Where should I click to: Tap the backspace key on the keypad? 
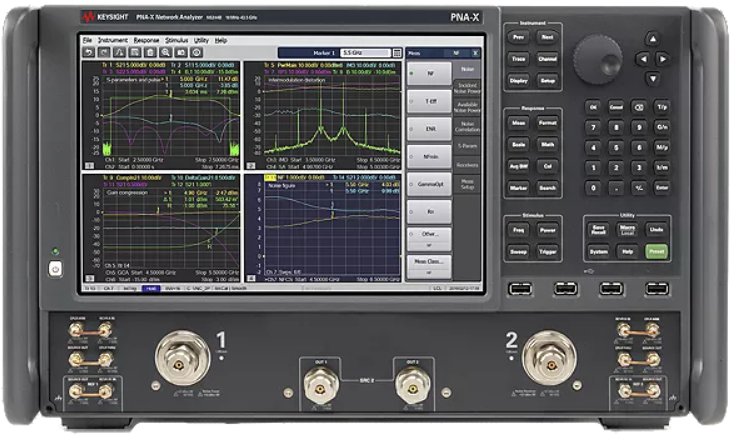pos(639,107)
